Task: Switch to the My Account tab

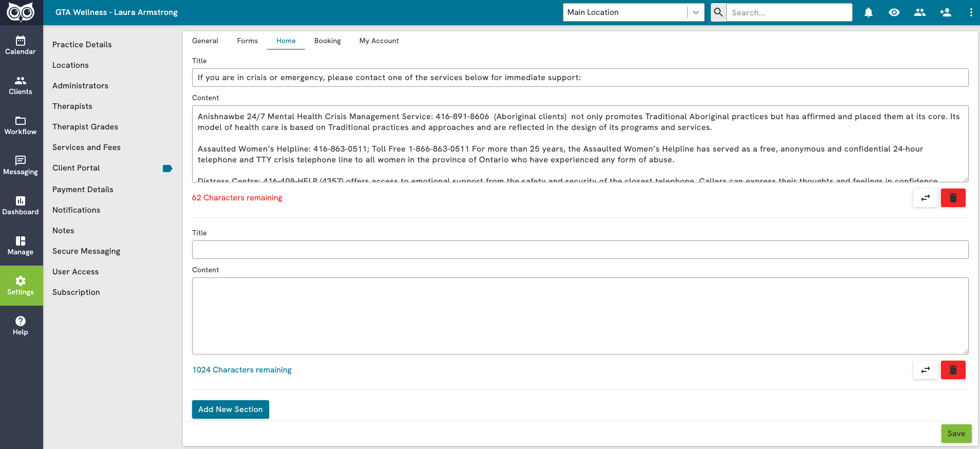Action: click(379, 41)
